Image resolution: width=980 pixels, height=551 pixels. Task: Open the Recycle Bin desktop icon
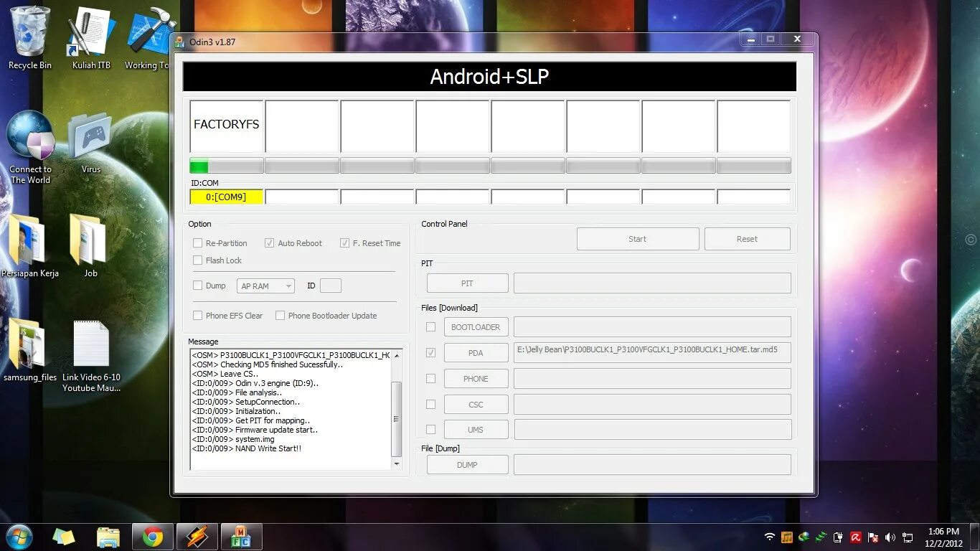30,38
